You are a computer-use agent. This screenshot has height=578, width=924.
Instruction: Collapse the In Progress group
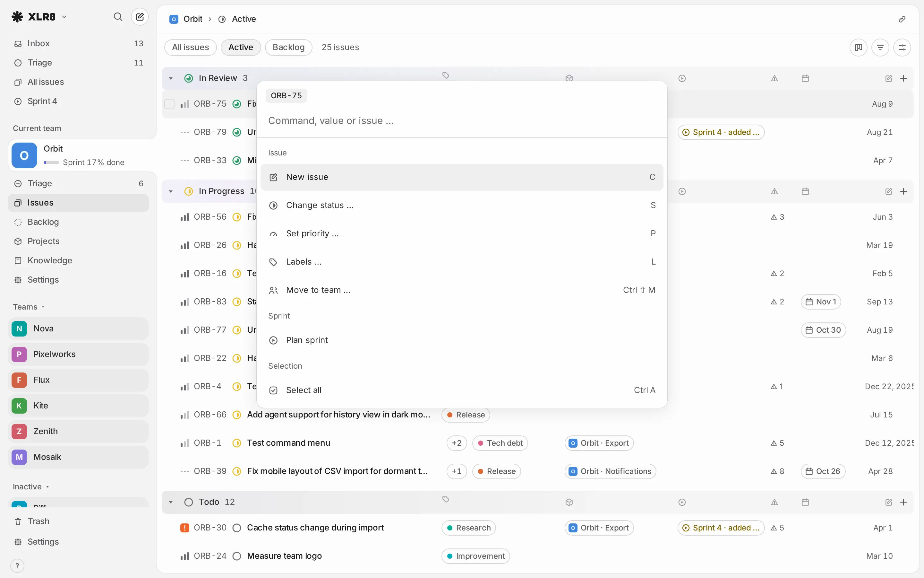171,191
